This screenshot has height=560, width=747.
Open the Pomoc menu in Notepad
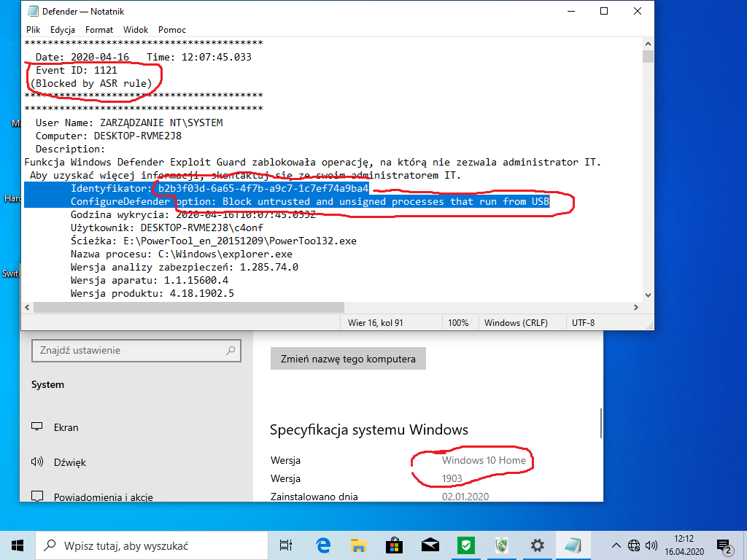click(x=172, y=29)
